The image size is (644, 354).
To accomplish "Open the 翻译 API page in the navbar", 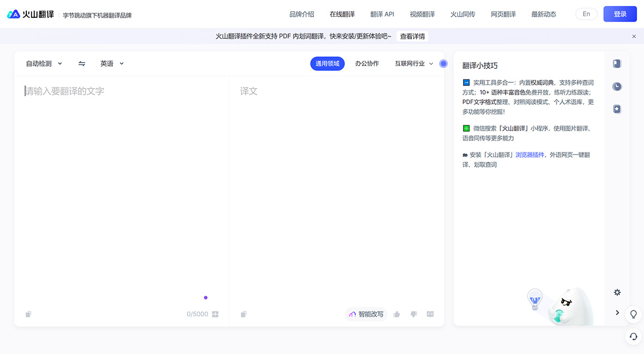I will [x=382, y=14].
